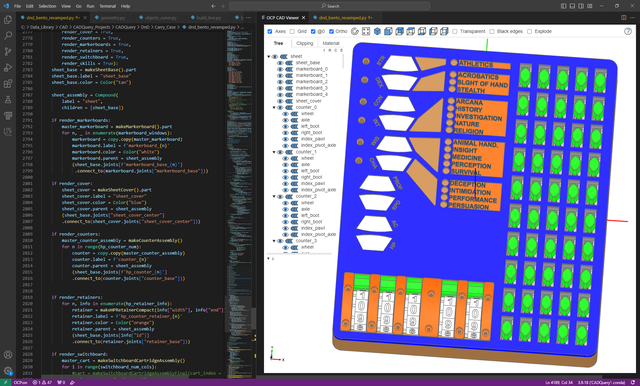Open the Accounts icon in activity bar
This screenshot has width=640, height=386.
point(8,355)
